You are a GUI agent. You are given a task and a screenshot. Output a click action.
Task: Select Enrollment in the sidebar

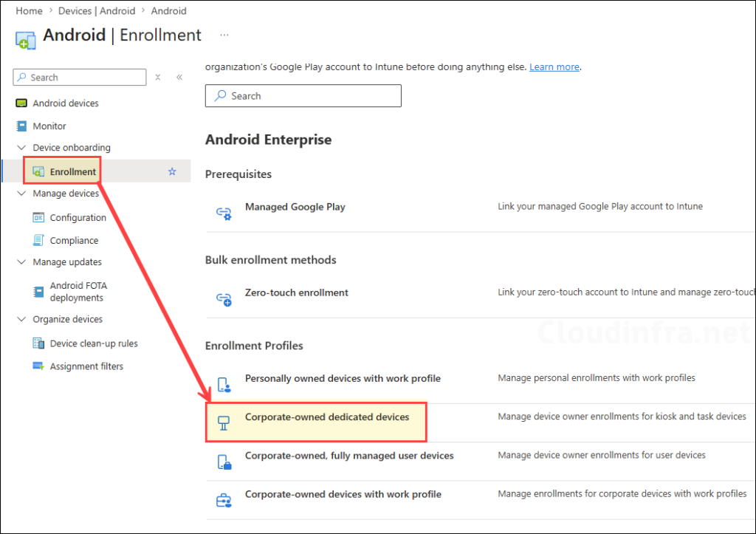[73, 172]
